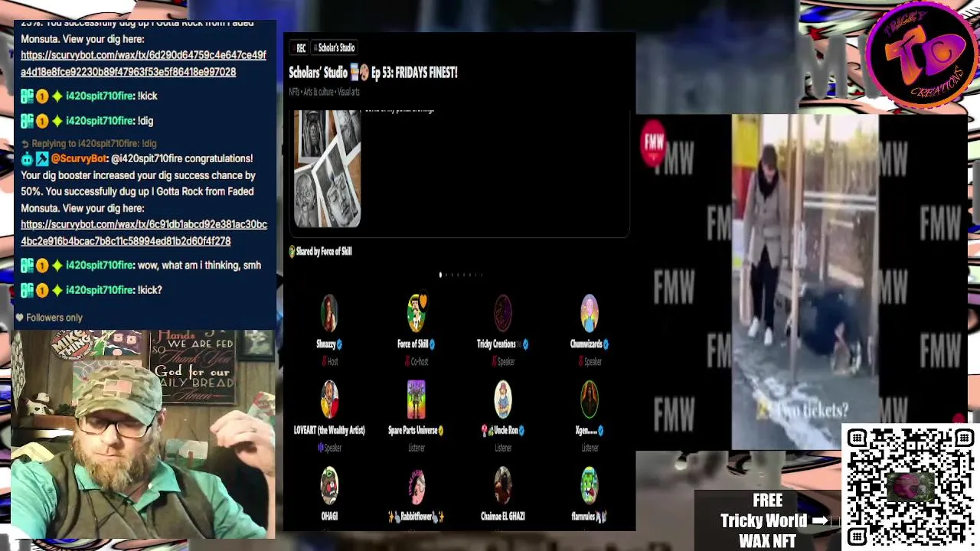Click the Tricky World QR code
The width and height of the screenshot is (980, 551).
coord(910,487)
